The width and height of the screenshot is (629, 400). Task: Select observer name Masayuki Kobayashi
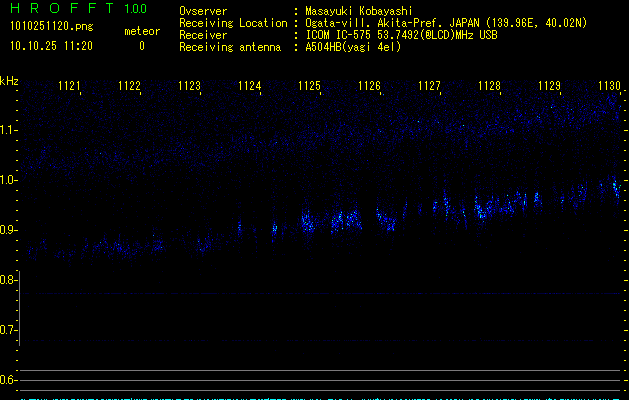coord(359,10)
